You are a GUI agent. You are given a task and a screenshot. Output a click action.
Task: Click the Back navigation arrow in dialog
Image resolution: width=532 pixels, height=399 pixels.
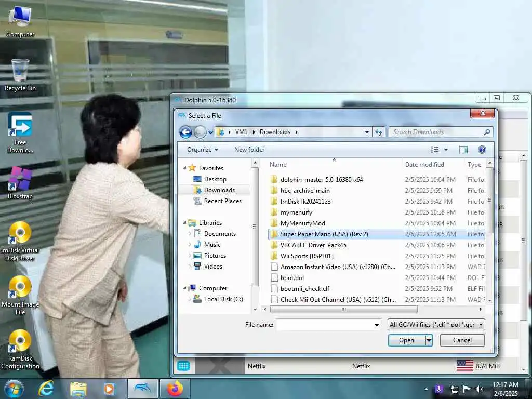click(185, 132)
